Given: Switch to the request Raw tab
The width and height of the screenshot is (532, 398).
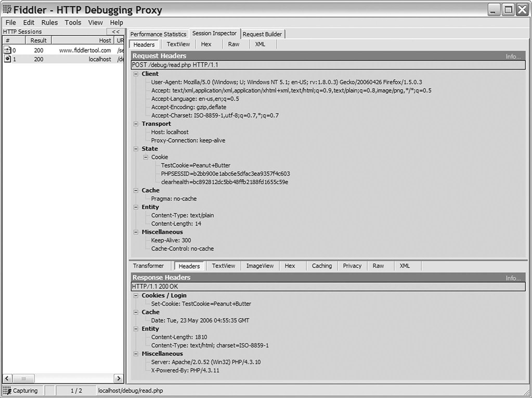Looking at the screenshot, I should pyautogui.click(x=233, y=44).
